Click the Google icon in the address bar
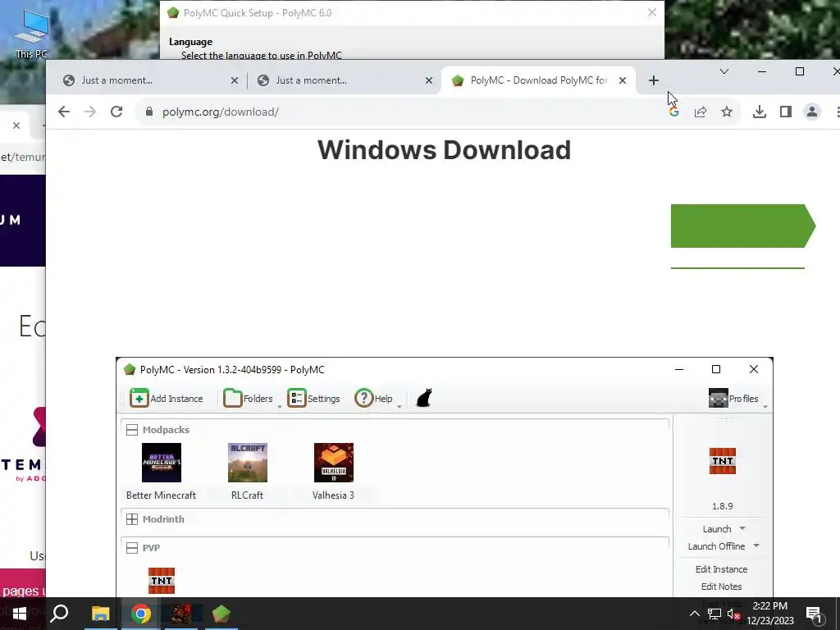The width and height of the screenshot is (840, 630). coord(674,112)
